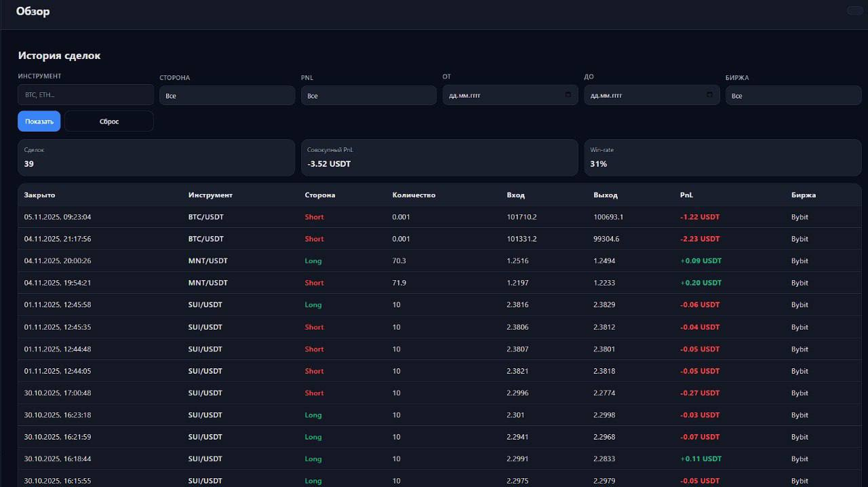Screen dimensions: 868x487
Task: Click the entry price 2.301
Action: [515, 414]
